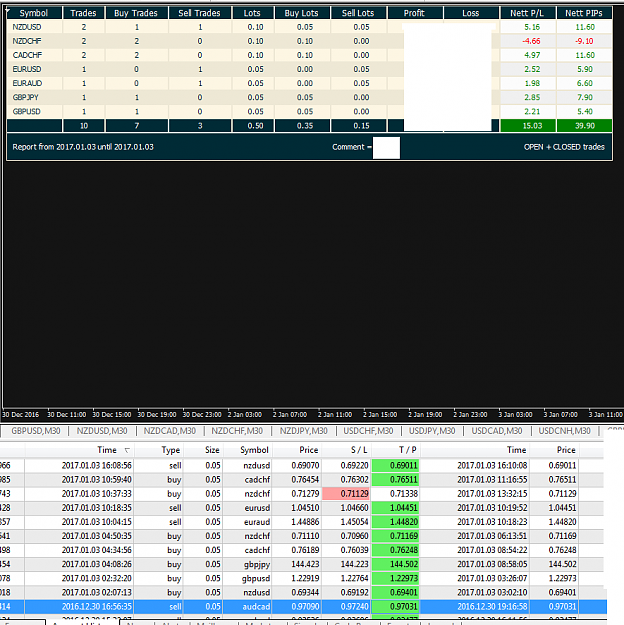The width and height of the screenshot is (624, 625).
Task: Click the report date range text
Action: (83, 147)
